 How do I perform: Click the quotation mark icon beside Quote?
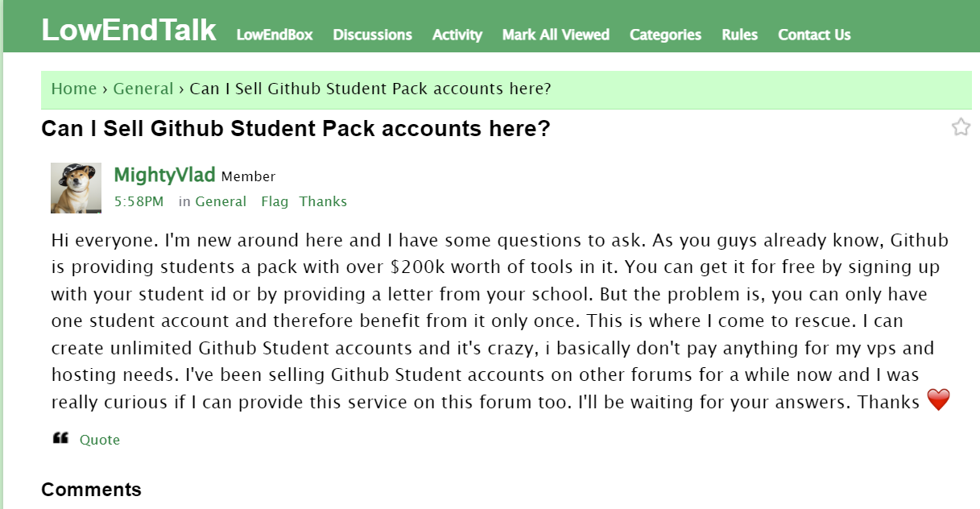pyautogui.click(x=60, y=439)
